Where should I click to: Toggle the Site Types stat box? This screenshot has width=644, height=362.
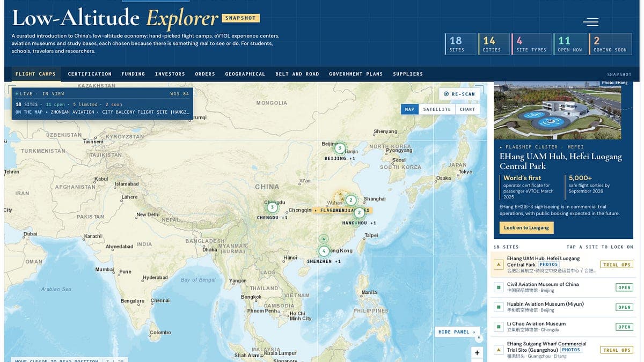pos(531,44)
